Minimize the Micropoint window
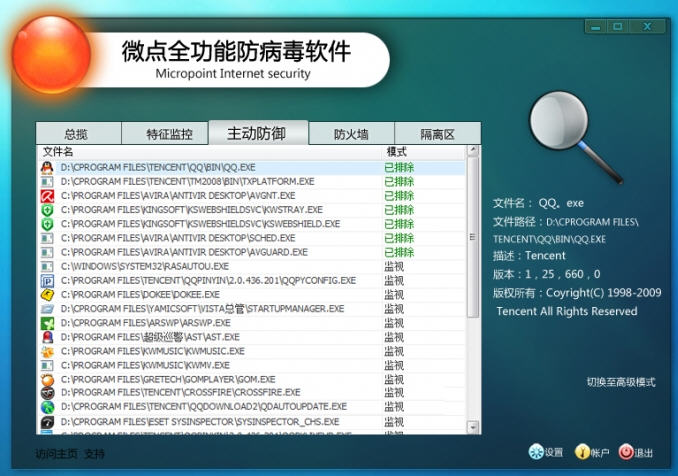 (x=596, y=27)
